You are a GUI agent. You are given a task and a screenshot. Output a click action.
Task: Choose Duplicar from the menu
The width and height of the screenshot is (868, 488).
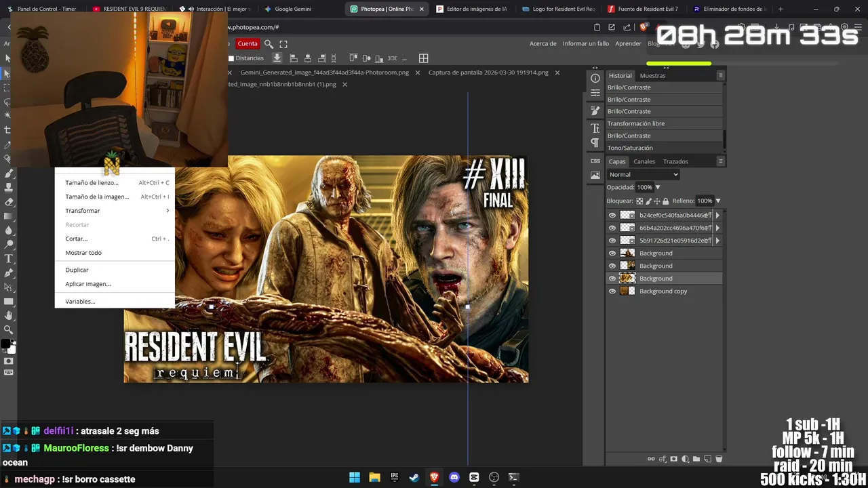coord(115,270)
